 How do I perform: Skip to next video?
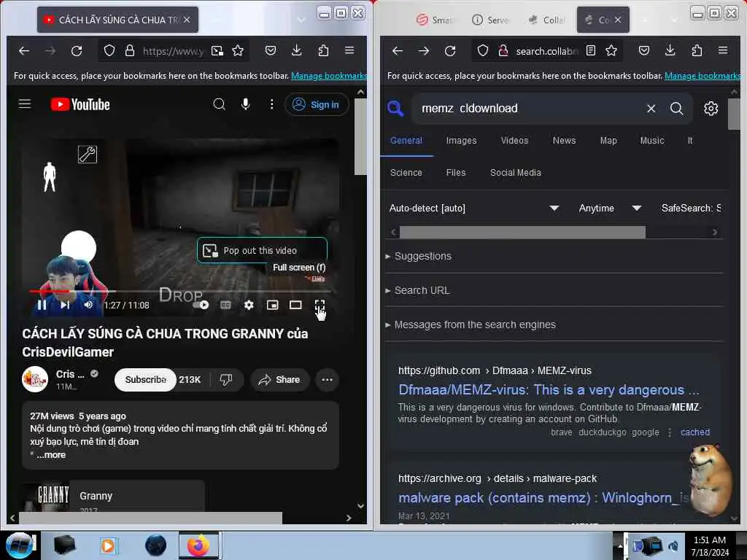pyautogui.click(x=65, y=305)
